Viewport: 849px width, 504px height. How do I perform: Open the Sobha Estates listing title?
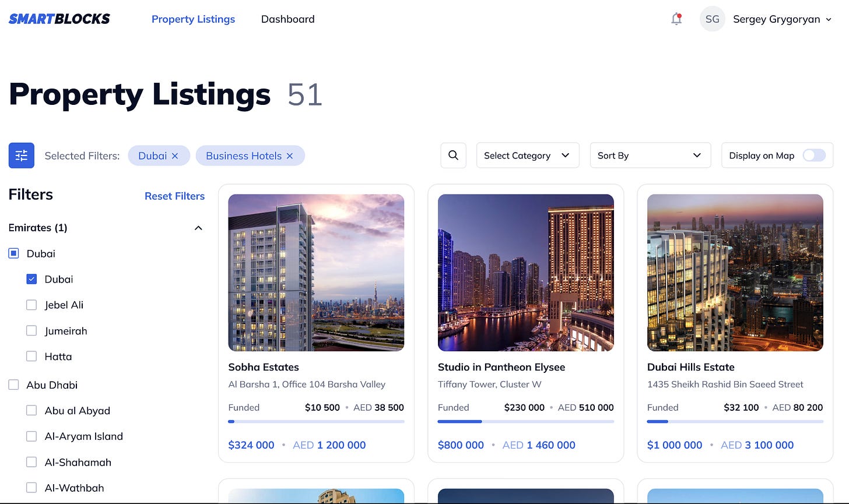click(x=264, y=367)
